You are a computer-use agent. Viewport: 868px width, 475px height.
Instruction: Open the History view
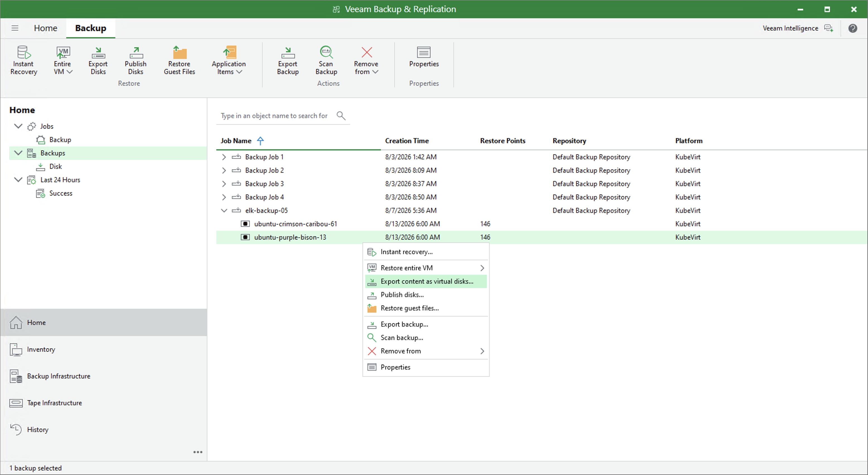tap(104, 430)
